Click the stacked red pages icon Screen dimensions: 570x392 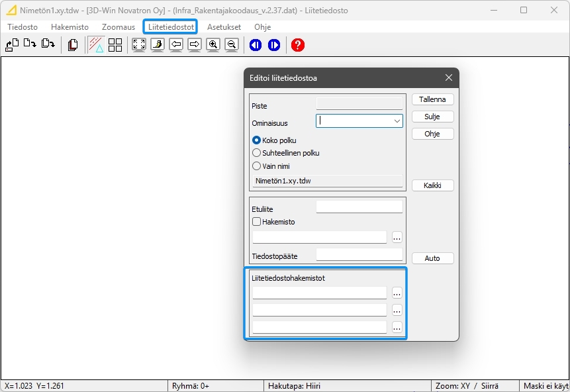coord(73,45)
